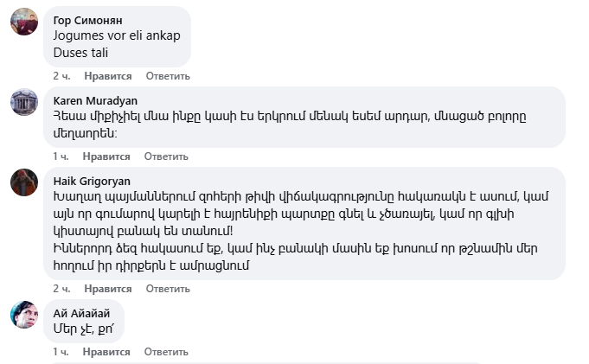
Task: Open timestamp under Haik Grigoryan's comment
Action: (61, 289)
